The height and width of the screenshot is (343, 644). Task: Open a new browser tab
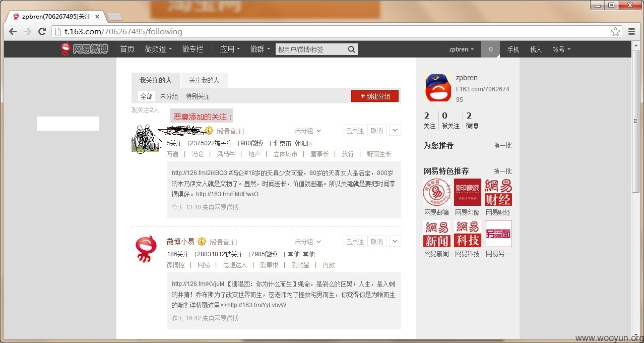pos(114,17)
